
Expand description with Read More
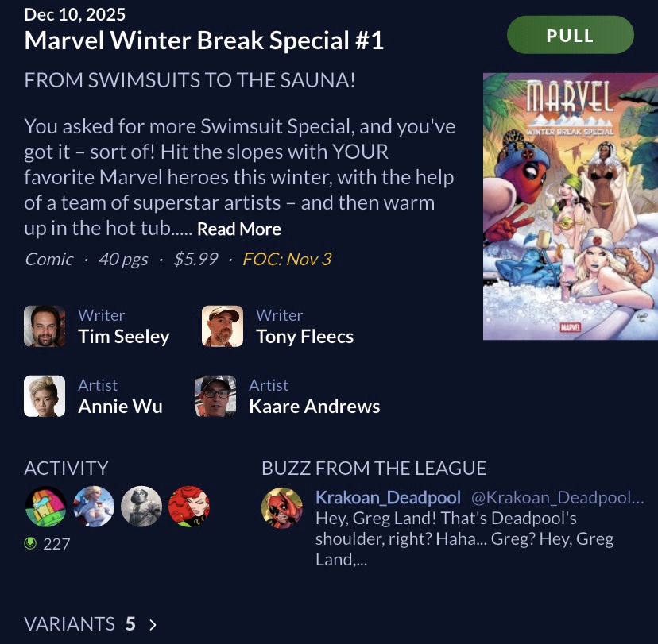[239, 229]
